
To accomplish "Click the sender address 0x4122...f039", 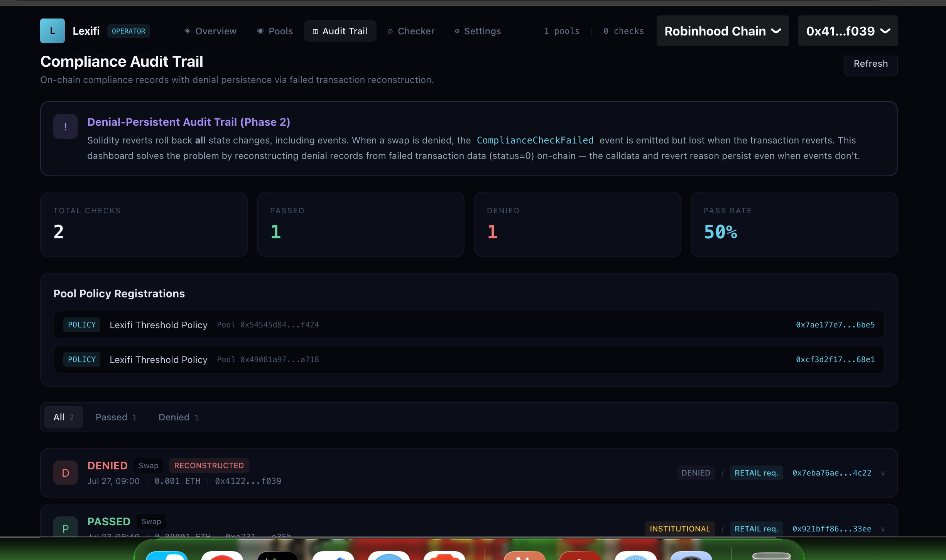I will pos(248,481).
